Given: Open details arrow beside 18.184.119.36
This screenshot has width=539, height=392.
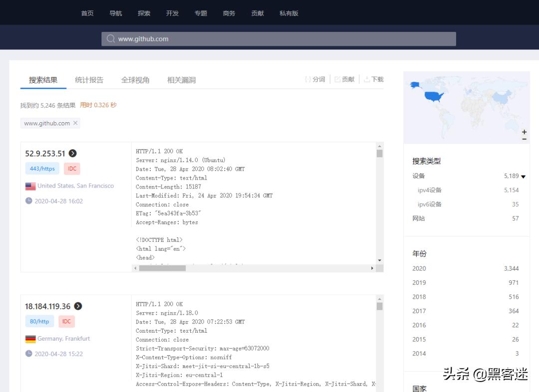Looking at the screenshot, I should 78,306.
